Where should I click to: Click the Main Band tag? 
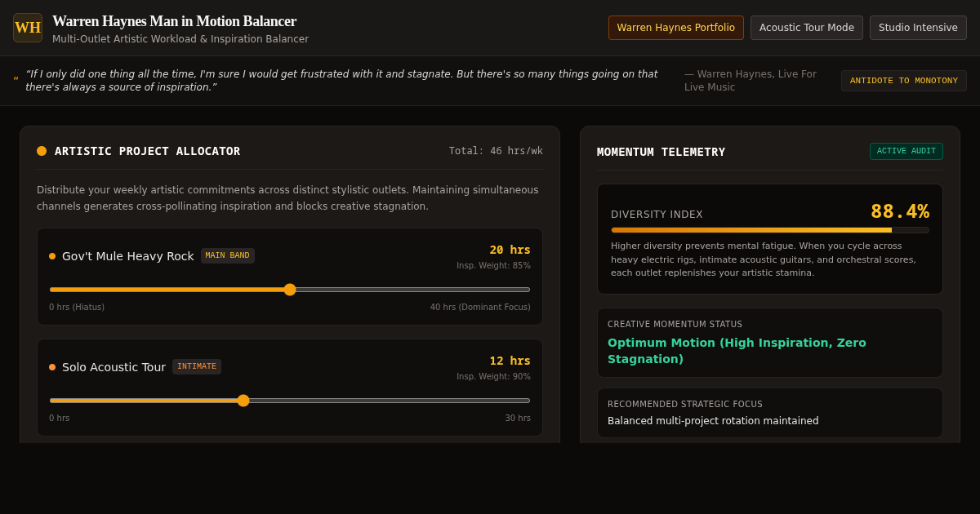(x=228, y=255)
